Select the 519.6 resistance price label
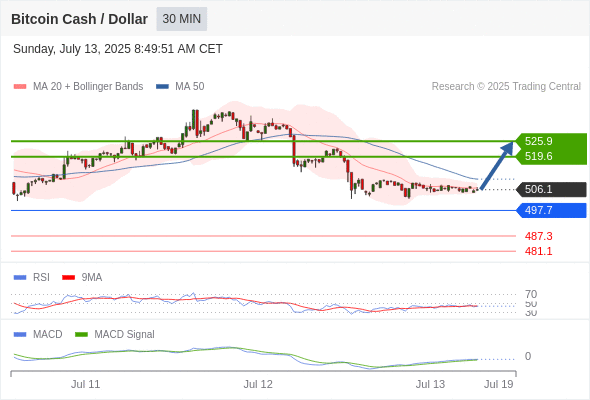 (538, 156)
